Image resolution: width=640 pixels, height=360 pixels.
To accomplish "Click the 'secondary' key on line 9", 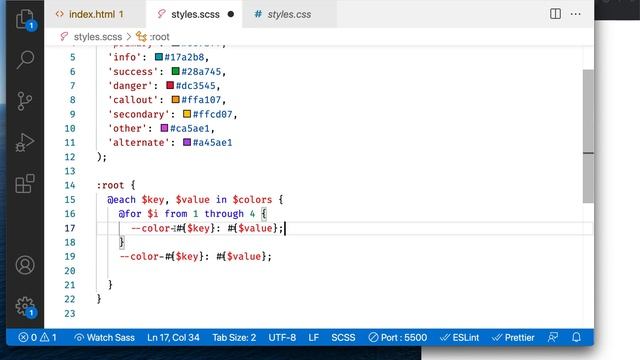I will (x=138, y=114).
